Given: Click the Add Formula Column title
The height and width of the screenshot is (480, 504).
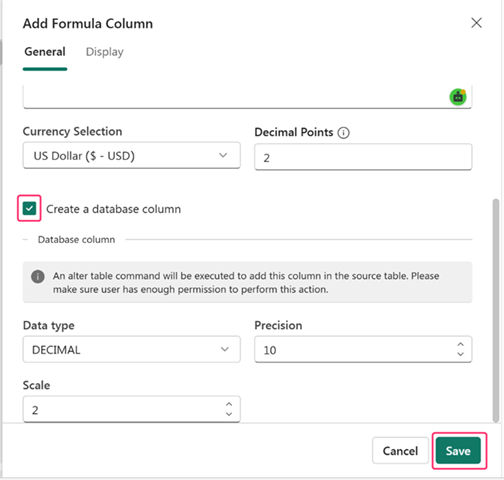Looking at the screenshot, I should pos(88,24).
